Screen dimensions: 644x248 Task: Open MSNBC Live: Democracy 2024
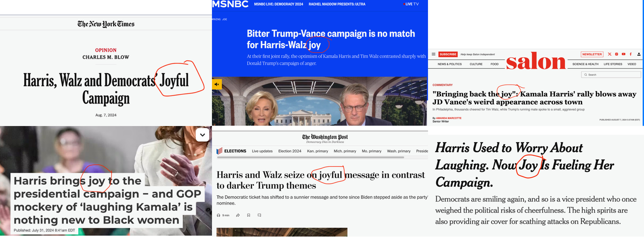(278, 4)
